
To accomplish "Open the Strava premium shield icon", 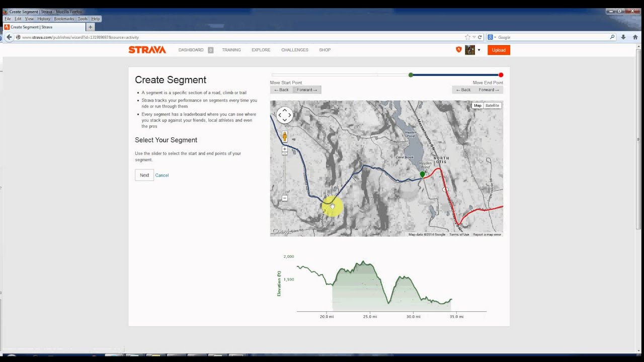I will click(x=458, y=49).
